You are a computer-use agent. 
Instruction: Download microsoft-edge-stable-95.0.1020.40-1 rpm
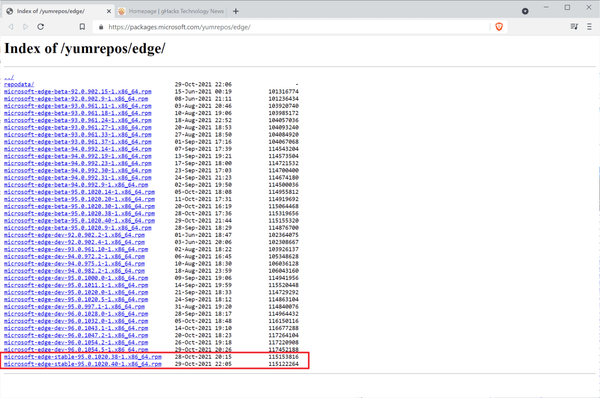[83, 364]
